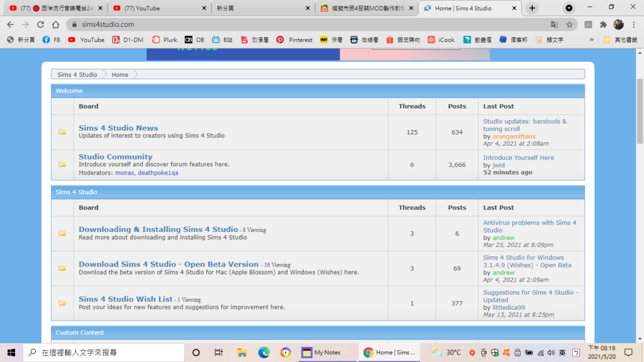The height and width of the screenshot is (362, 644).
Task: Open the translate page icon in address bar
Action: pyautogui.click(x=554, y=25)
